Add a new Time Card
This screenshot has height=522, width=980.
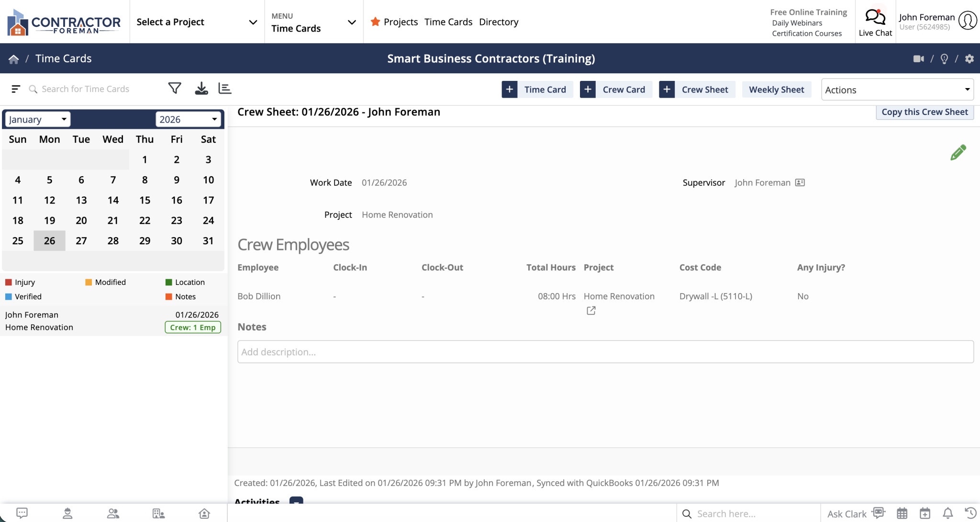537,90
